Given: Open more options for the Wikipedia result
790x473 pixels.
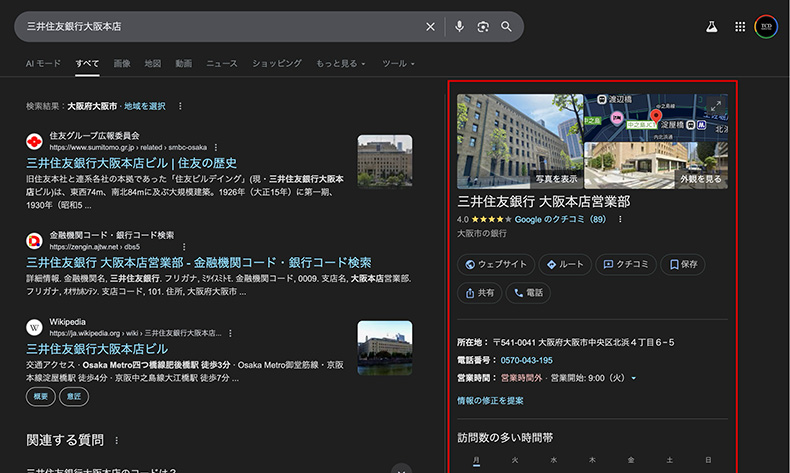Looking at the screenshot, I should [x=230, y=333].
